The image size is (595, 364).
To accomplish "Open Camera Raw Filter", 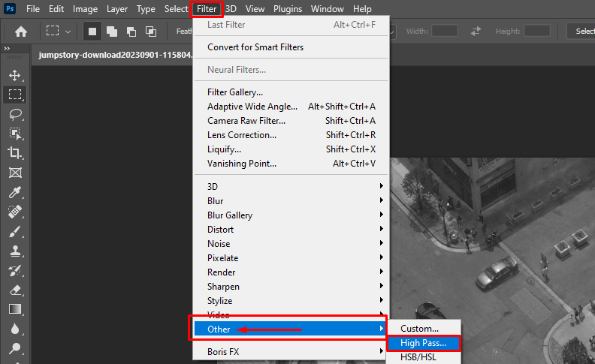I will 291,121.
